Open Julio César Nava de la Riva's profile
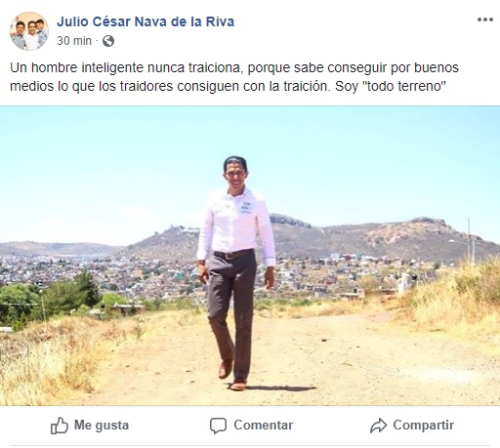 point(146,21)
